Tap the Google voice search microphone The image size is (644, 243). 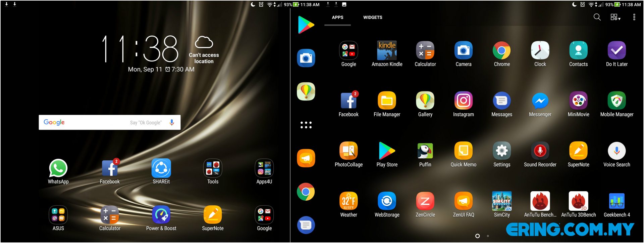pyautogui.click(x=172, y=122)
